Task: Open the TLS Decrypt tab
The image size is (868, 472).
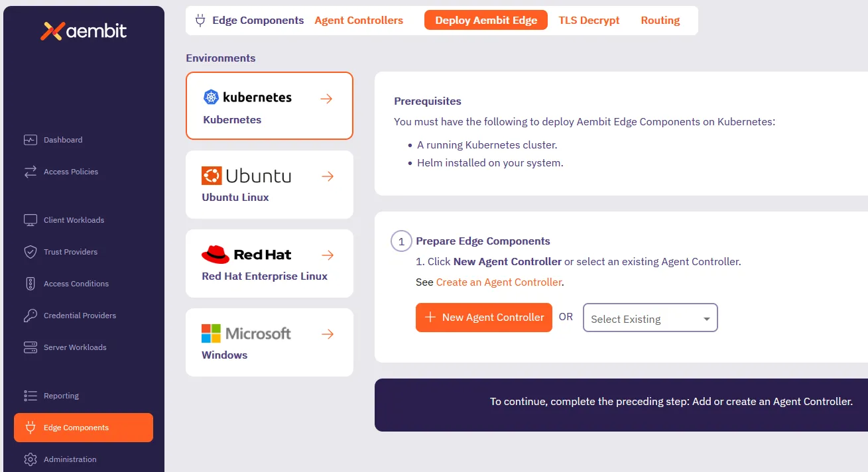Action: [589, 20]
